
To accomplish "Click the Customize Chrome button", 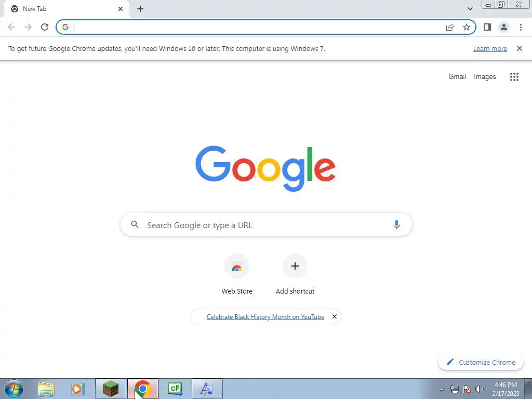I will [481, 362].
